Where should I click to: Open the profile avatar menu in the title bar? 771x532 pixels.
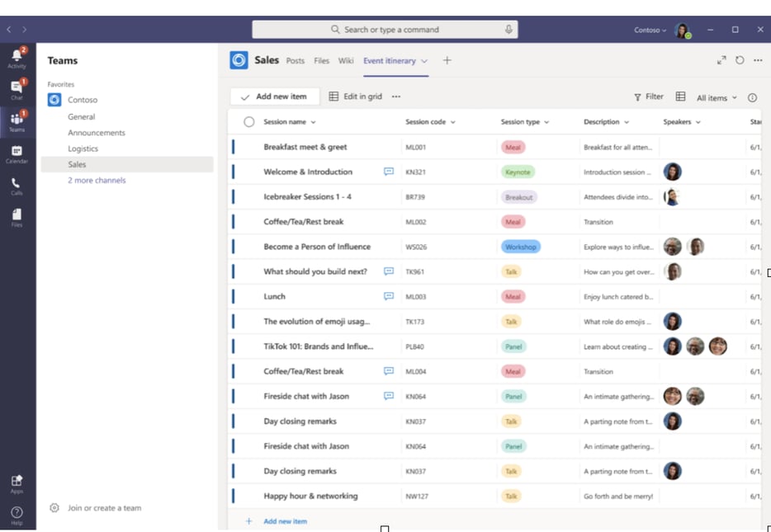point(682,30)
